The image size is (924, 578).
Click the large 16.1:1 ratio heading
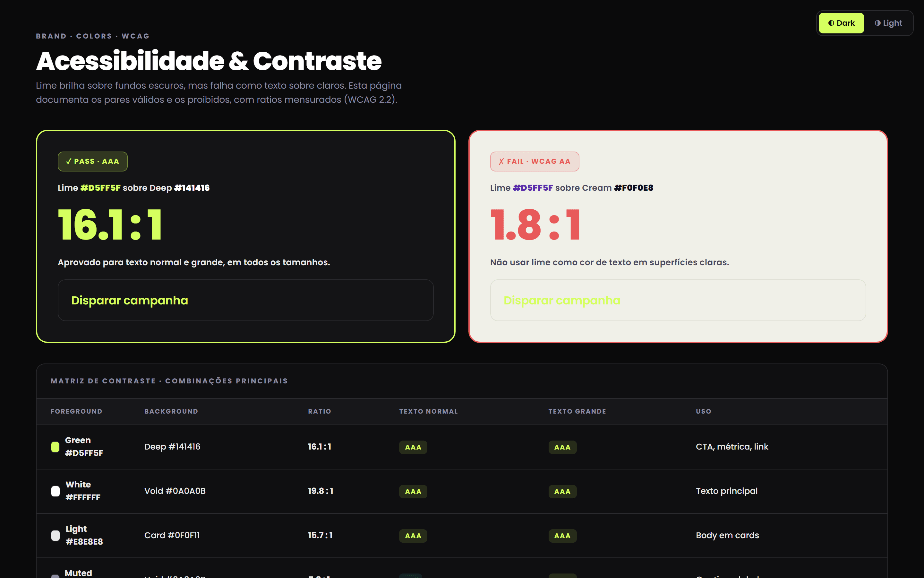point(110,224)
